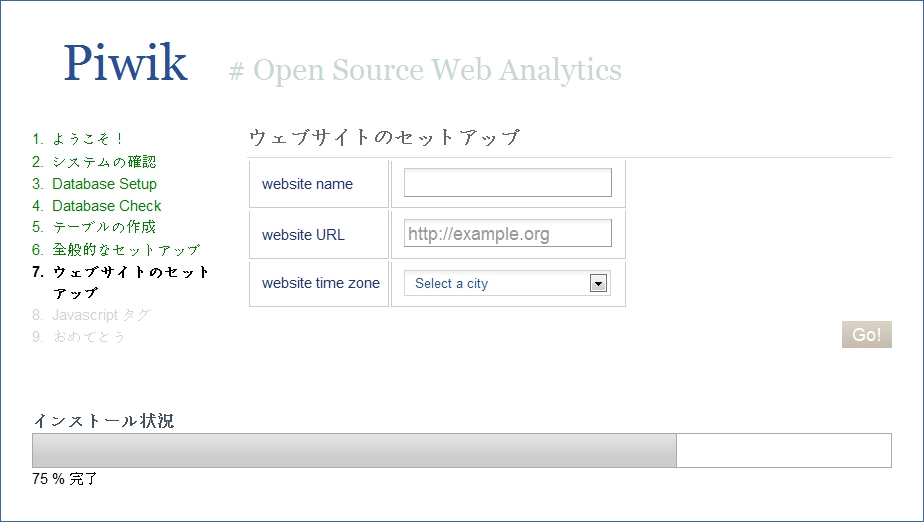Click the website URL input field

pyautogui.click(x=507, y=233)
